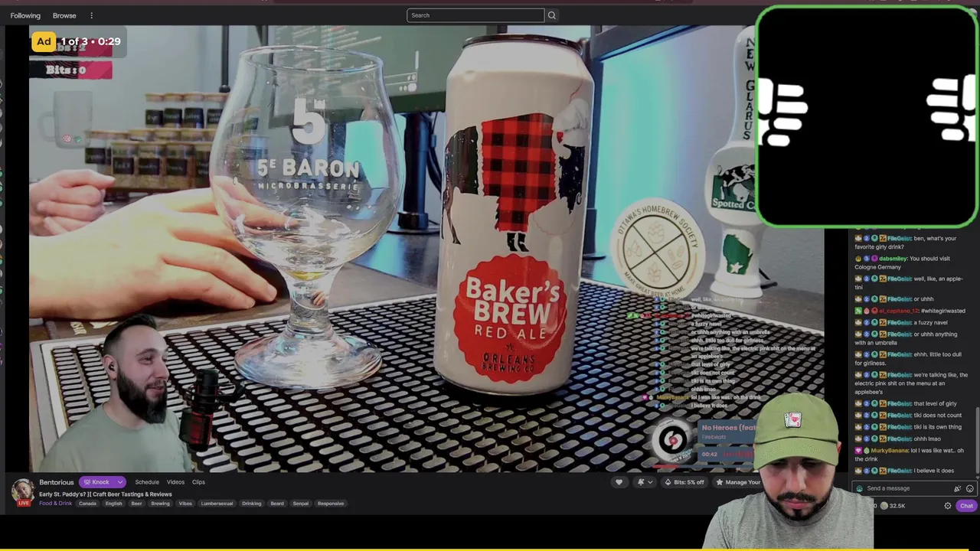The height and width of the screenshot is (551, 980).
Task: Click the channel points icon in message box
Action: [x=860, y=488]
